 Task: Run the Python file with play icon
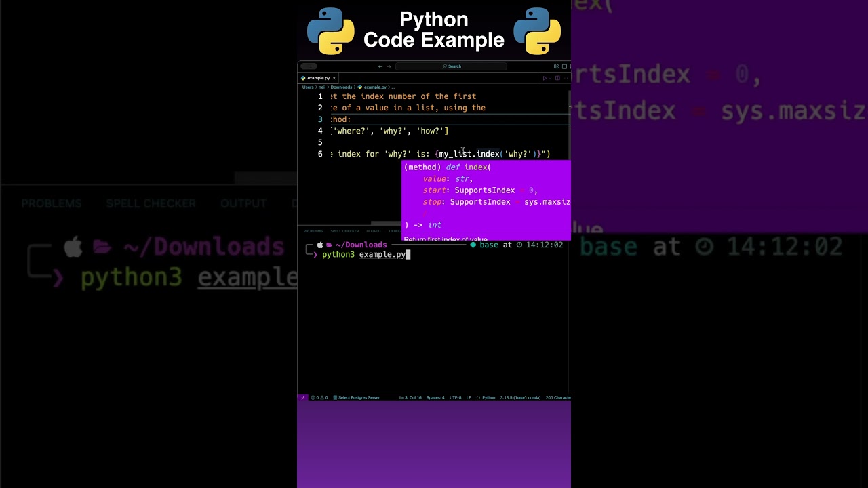(x=545, y=78)
